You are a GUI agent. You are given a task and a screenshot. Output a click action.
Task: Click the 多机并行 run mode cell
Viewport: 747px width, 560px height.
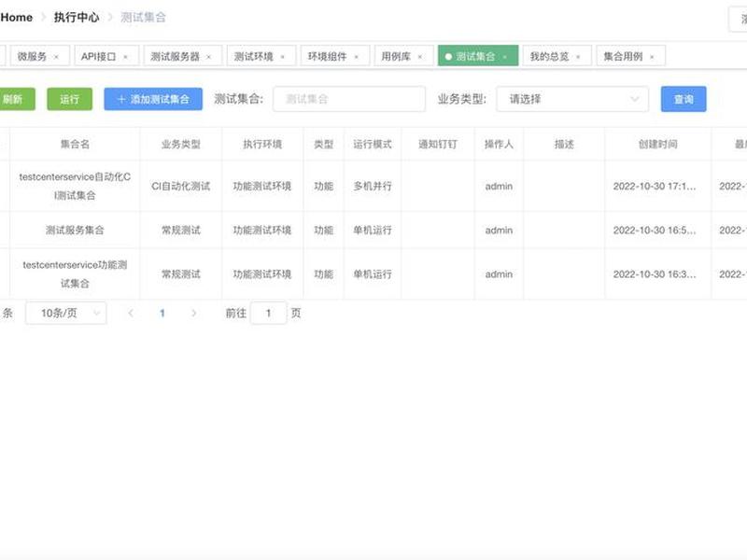(x=372, y=186)
